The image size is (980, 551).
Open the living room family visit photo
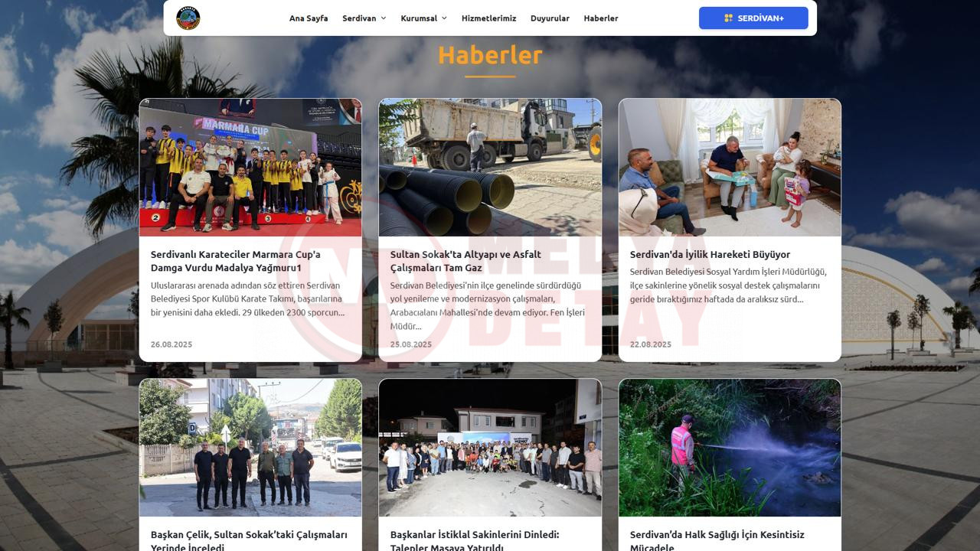(730, 168)
